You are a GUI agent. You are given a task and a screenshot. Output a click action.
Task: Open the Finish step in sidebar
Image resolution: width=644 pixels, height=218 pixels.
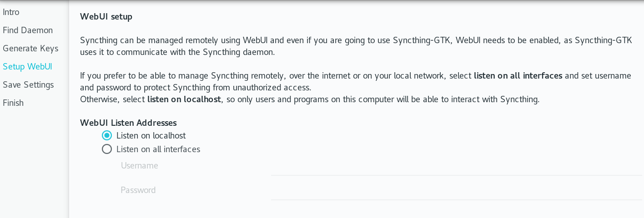pos(13,103)
